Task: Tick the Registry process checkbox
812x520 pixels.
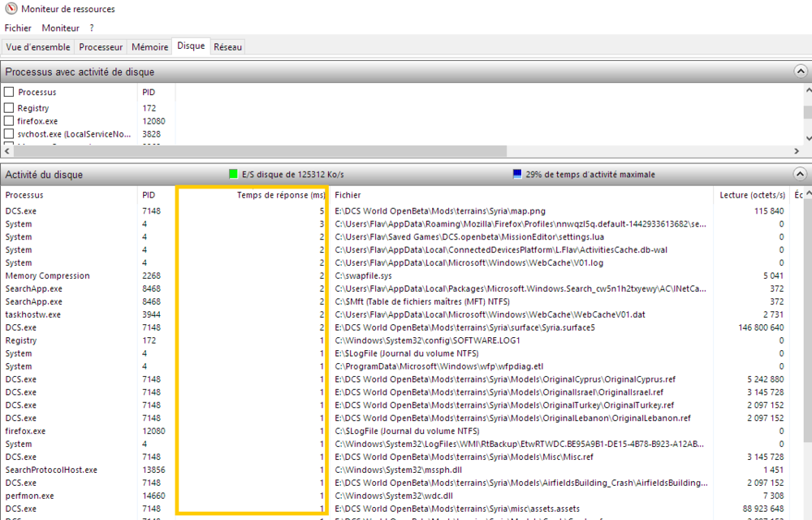Action: (x=9, y=108)
